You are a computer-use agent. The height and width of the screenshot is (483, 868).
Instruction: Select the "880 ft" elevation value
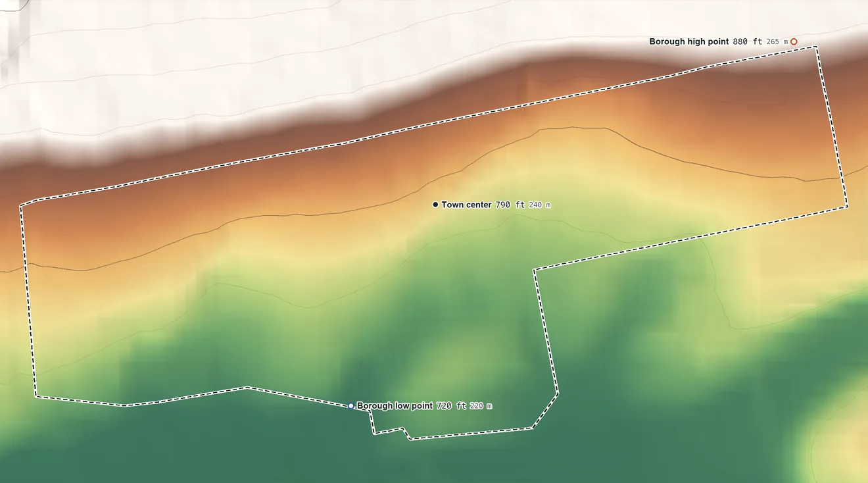(x=748, y=41)
